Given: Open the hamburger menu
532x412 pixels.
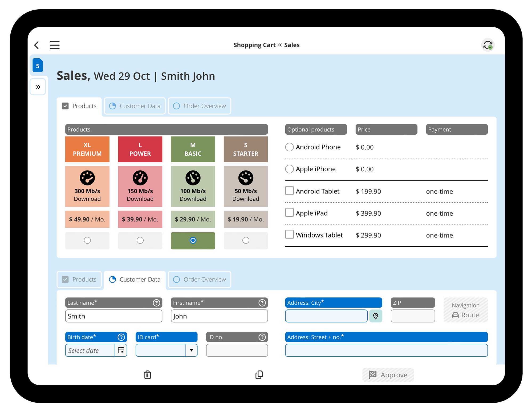Looking at the screenshot, I should 55,45.
